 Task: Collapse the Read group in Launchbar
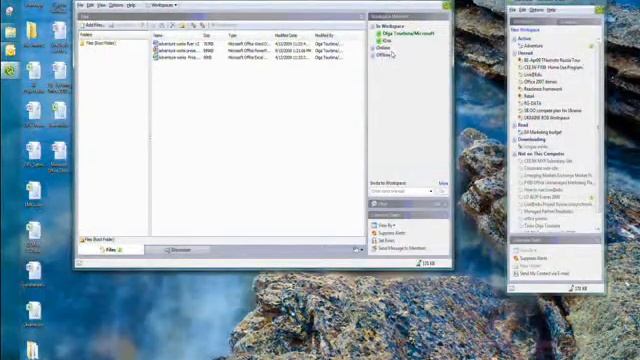coord(514,125)
